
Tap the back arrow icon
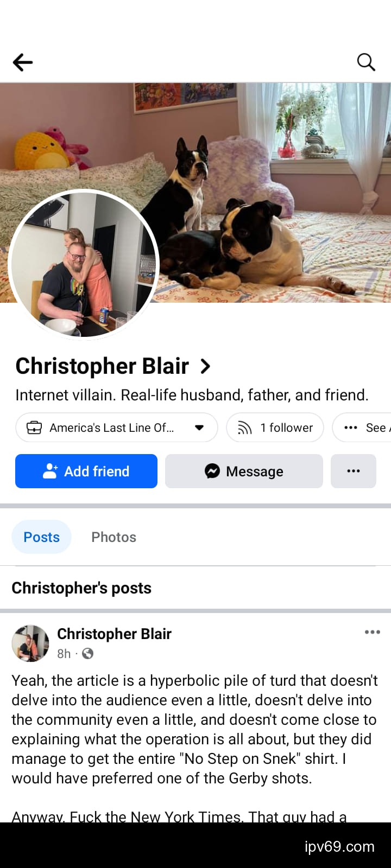tap(23, 62)
